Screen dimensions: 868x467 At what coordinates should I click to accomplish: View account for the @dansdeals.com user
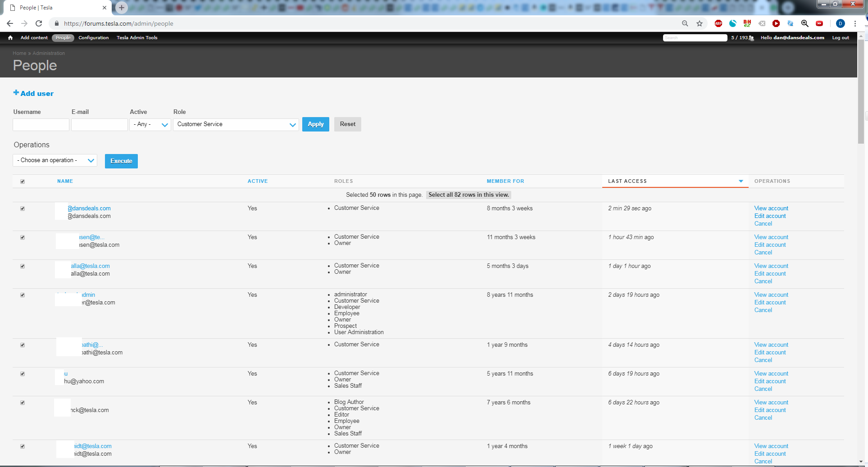[771, 209]
